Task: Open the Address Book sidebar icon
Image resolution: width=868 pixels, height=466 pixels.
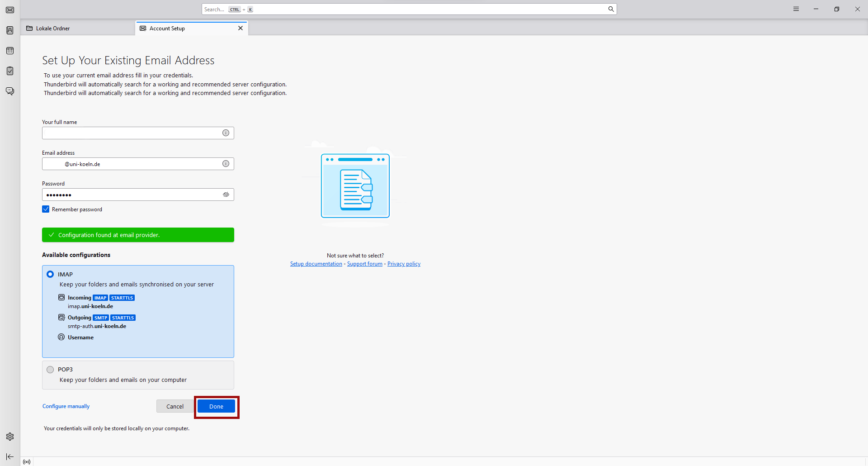Action: tap(10, 30)
